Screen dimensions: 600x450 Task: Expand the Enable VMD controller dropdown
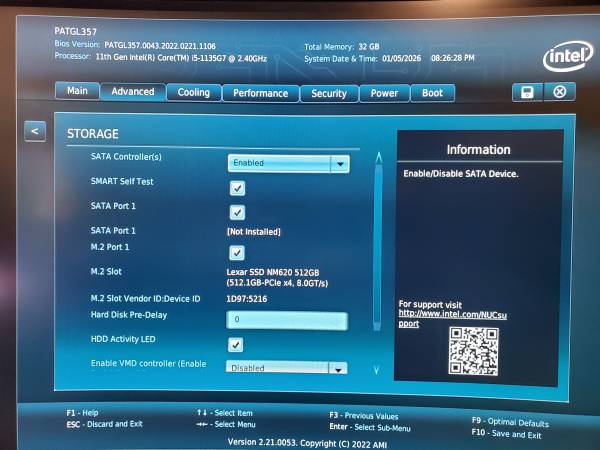click(287, 368)
